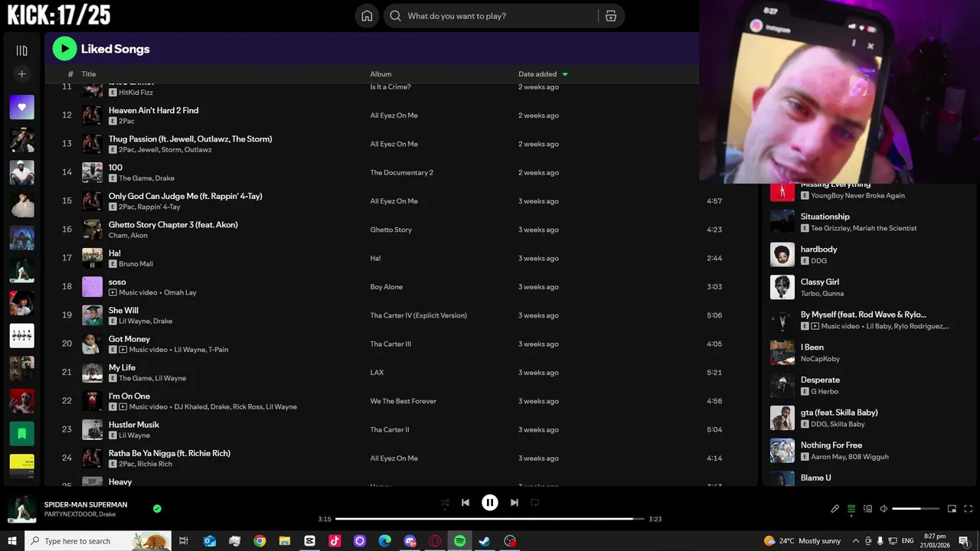980x551 pixels.
Task: Skip to previous track
Action: click(465, 503)
